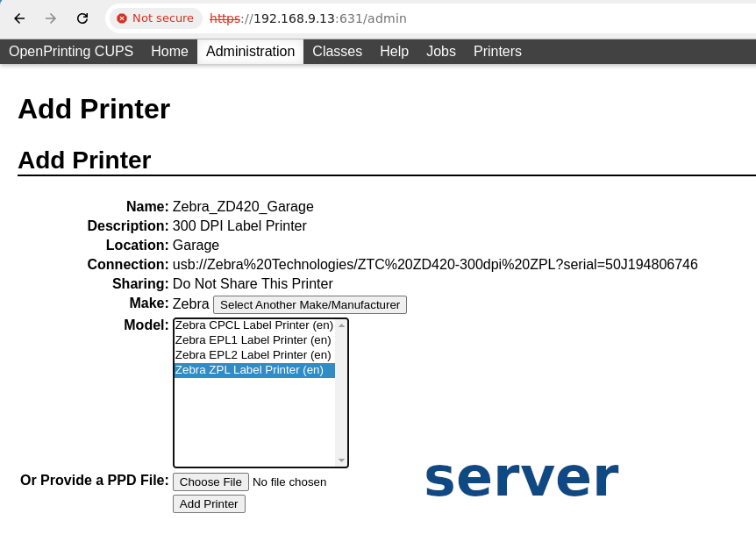Image resolution: width=756 pixels, height=535 pixels.
Task: Select Zebra ZPL Label Printer model
Action: click(x=249, y=370)
